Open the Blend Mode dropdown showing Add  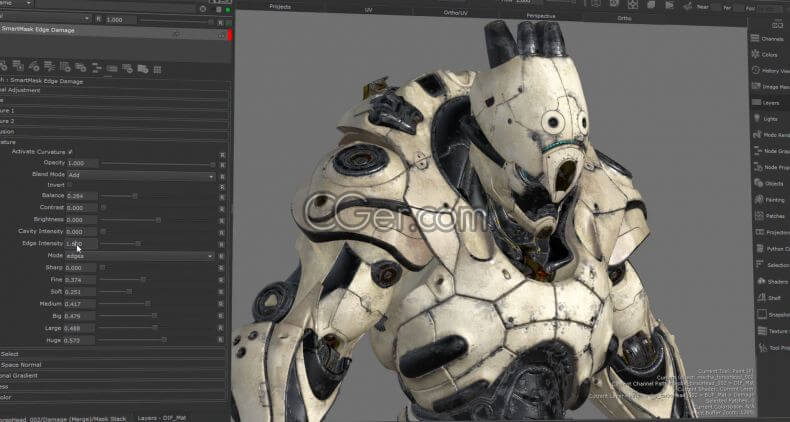click(141, 176)
